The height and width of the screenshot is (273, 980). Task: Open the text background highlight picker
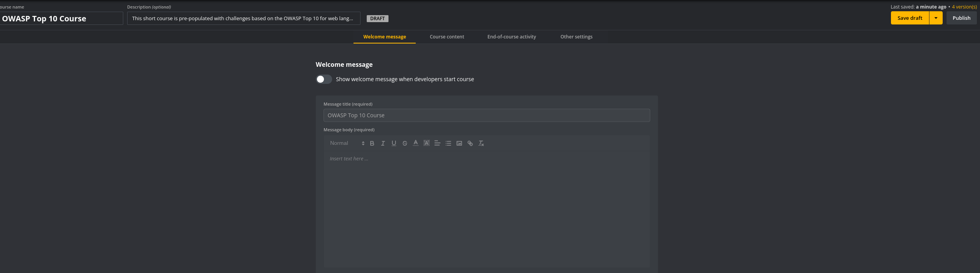427,143
